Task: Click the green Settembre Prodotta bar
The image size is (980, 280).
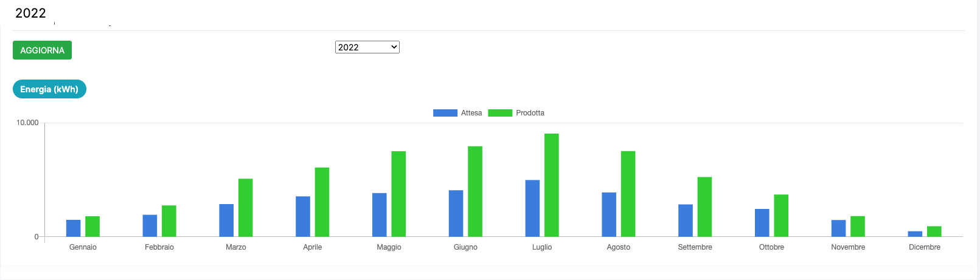Action: click(x=704, y=207)
